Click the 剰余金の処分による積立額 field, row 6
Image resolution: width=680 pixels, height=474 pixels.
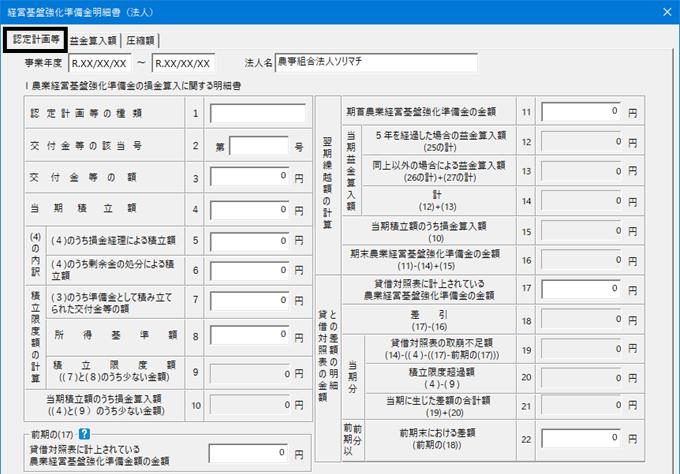250,271
